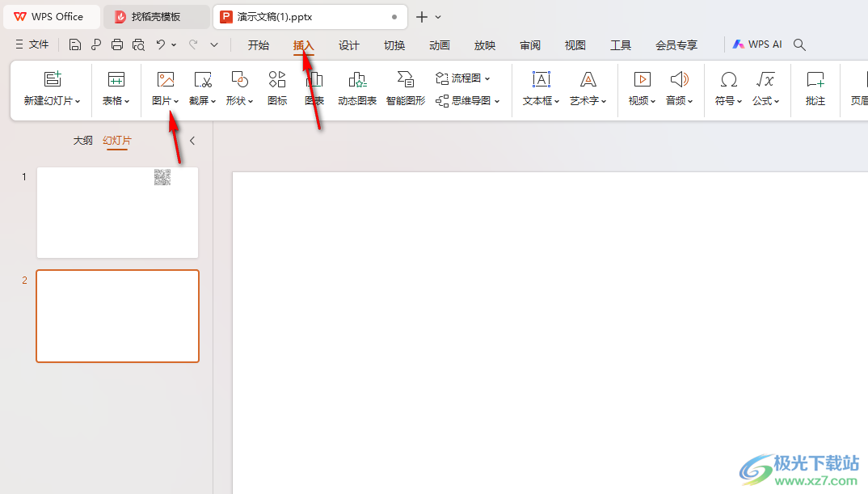Switch to the 设计 tab

(x=349, y=45)
